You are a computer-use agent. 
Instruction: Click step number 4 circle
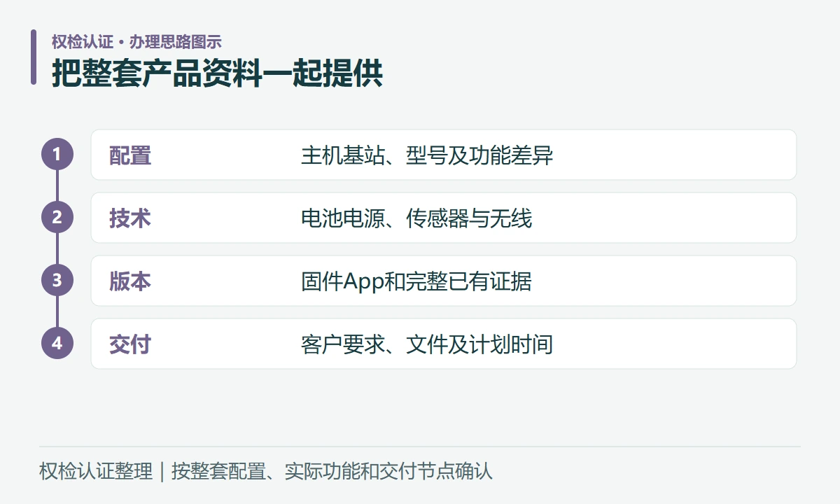click(57, 344)
